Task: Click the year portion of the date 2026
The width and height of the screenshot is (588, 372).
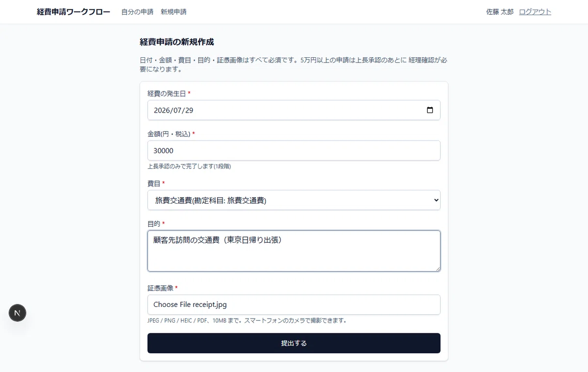Action: pos(161,110)
